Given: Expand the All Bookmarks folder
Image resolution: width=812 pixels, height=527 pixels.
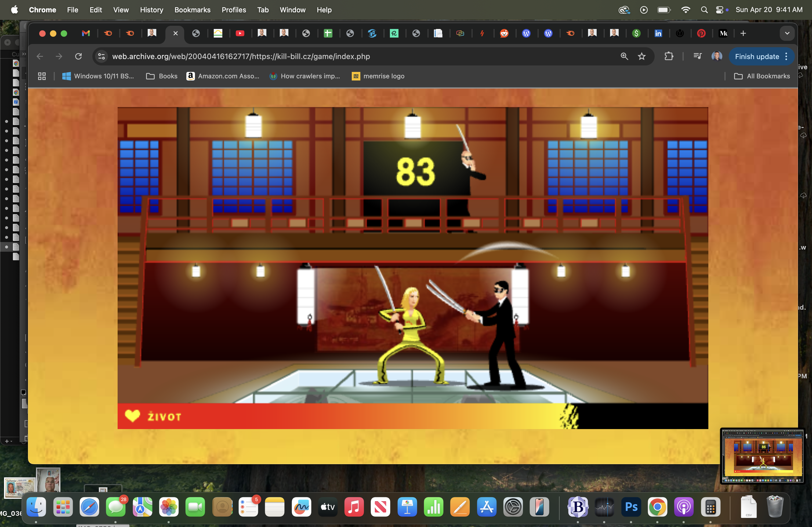Looking at the screenshot, I should click(762, 76).
